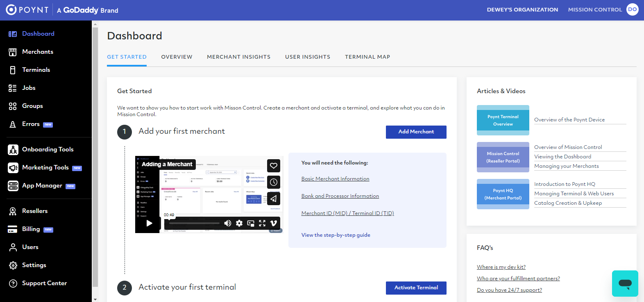Screen dimensions: 644x302
Task: Click the Onboarding Tools icon
Action: tap(13, 150)
